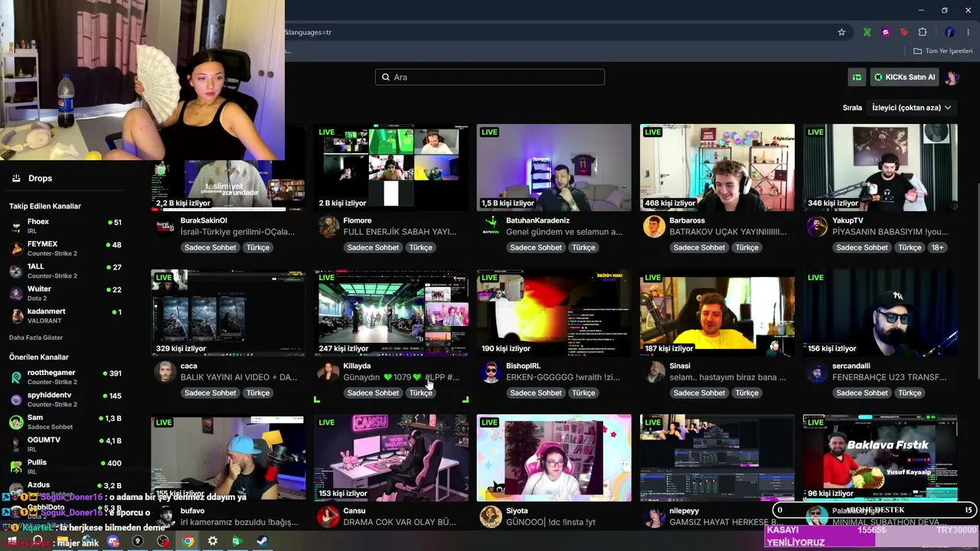The width and height of the screenshot is (980, 551).
Task: Open Wuiter in followed channels
Action: pos(66,293)
